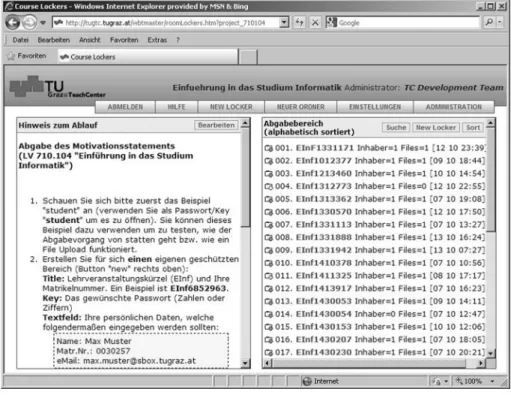Click Abgabebereich horizontal scrollbar left arrow

268,363
